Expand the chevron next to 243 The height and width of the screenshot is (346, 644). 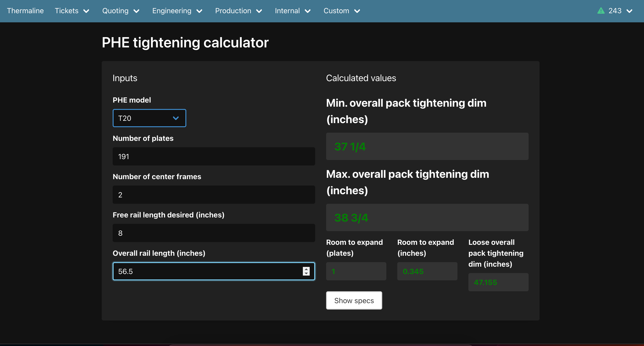pyautogui.click(x=629, y=11)
